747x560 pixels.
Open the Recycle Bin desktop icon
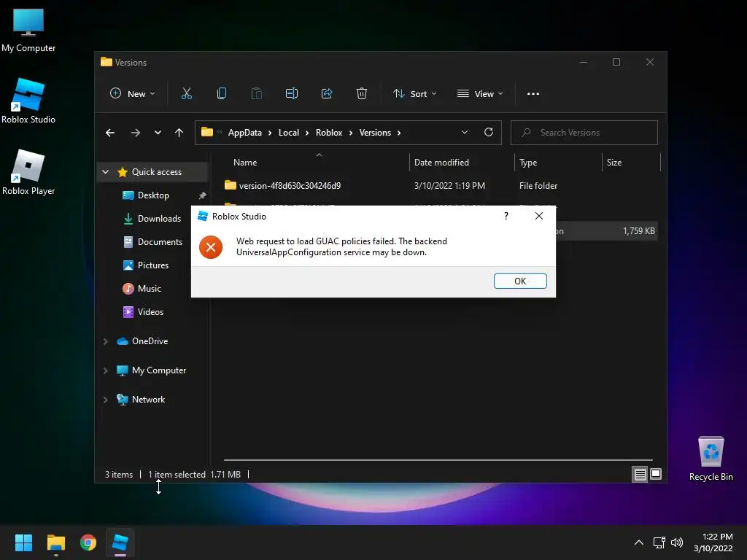pos(711,459)
